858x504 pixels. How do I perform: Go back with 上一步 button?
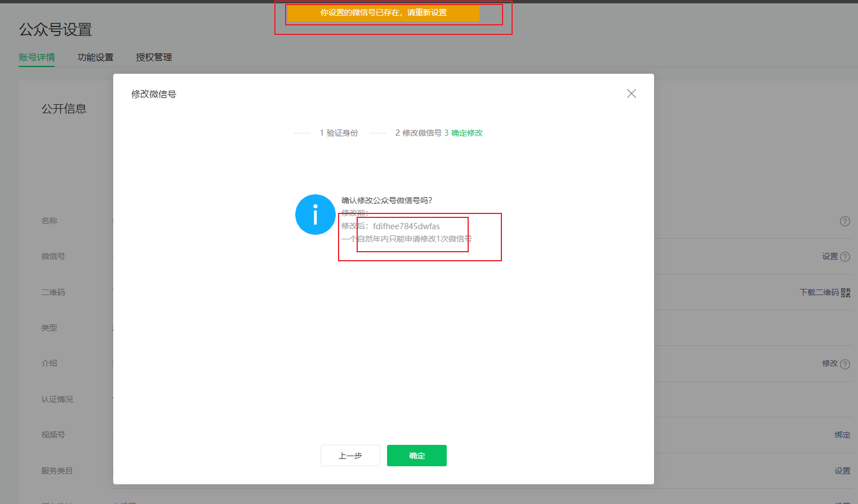pyautogui.click(x=350, y=456)
